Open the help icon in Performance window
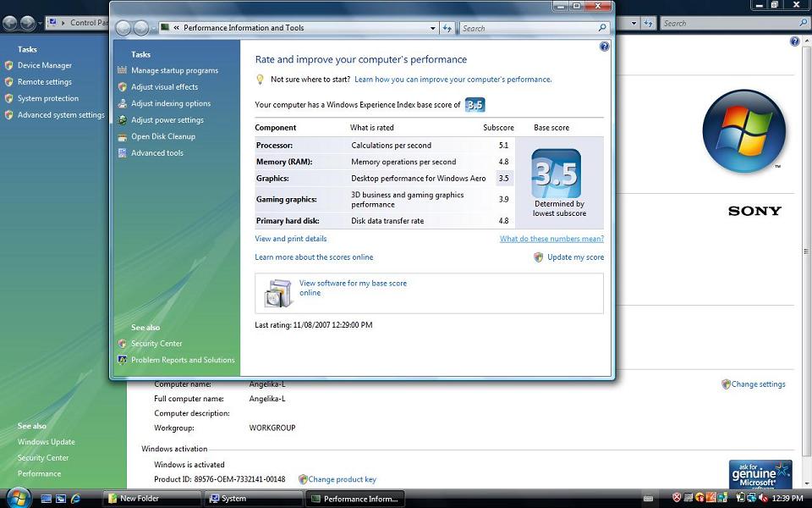The image size is (812, 508). point(604,47)
